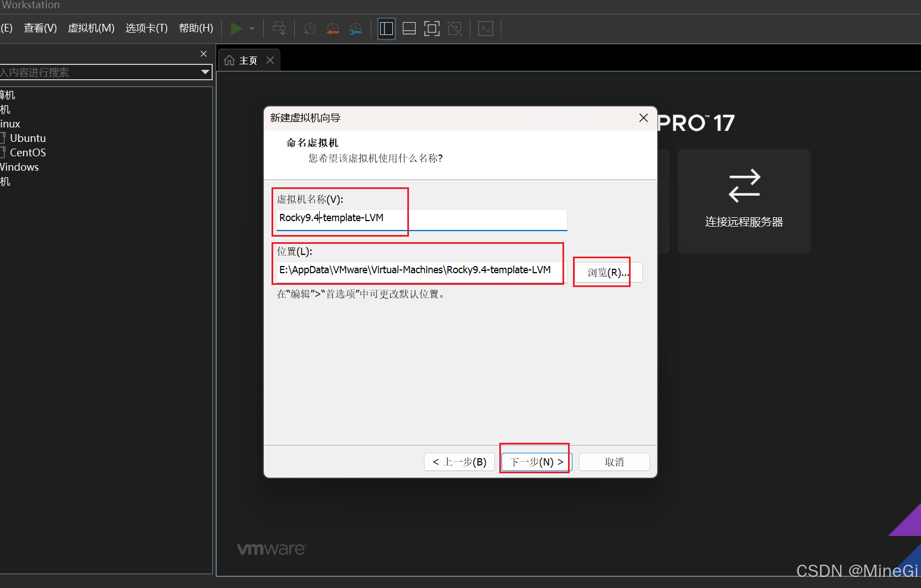921x588 pixels.
Task: Click the green power-on play button
Action: click(237, 28)
